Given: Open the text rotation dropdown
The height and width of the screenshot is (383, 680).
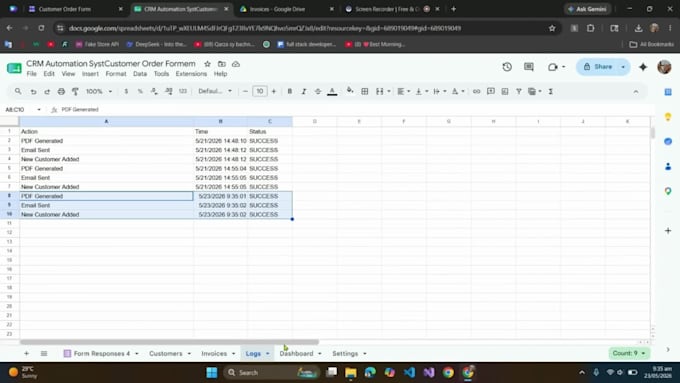Looking at the screenshot, I should 458,92.
